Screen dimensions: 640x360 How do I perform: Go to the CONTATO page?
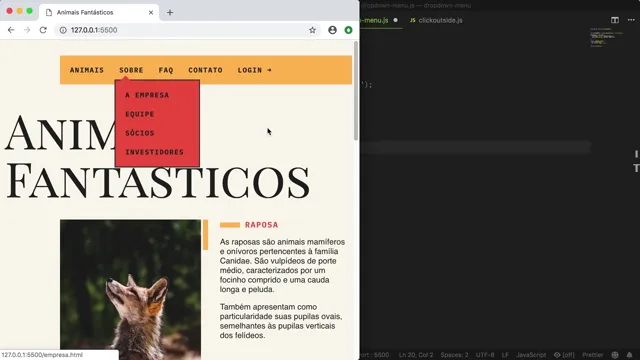click(205, 70)
